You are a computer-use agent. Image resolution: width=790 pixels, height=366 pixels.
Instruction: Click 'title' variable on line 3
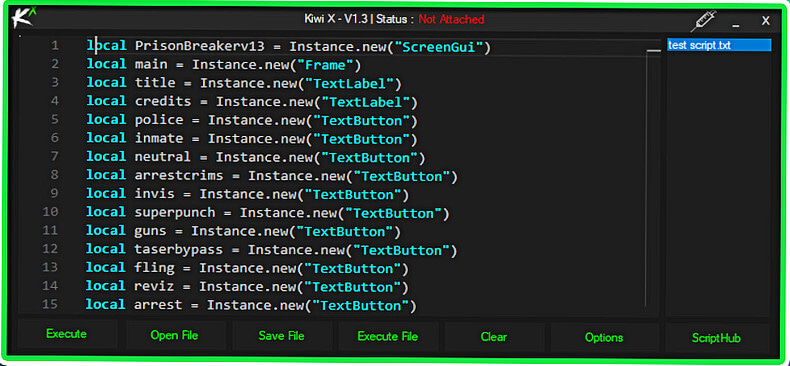tap(155, 83)
